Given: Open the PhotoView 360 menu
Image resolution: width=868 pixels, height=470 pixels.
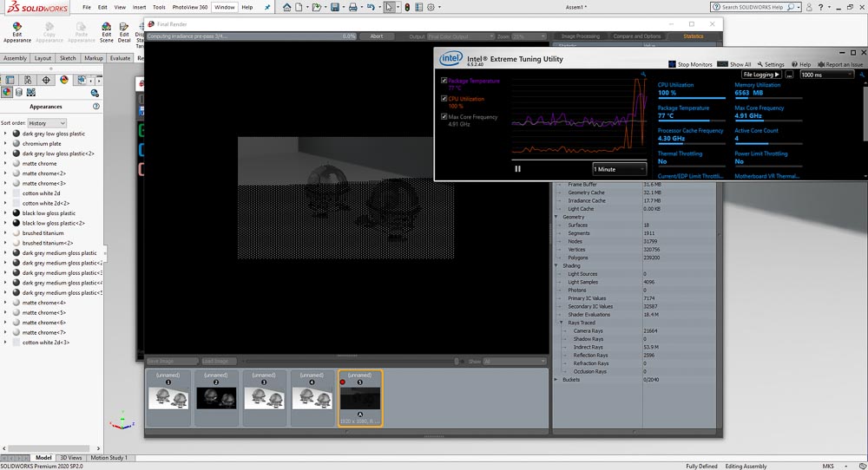Looking at the screenshot, I should coord(191,7).
